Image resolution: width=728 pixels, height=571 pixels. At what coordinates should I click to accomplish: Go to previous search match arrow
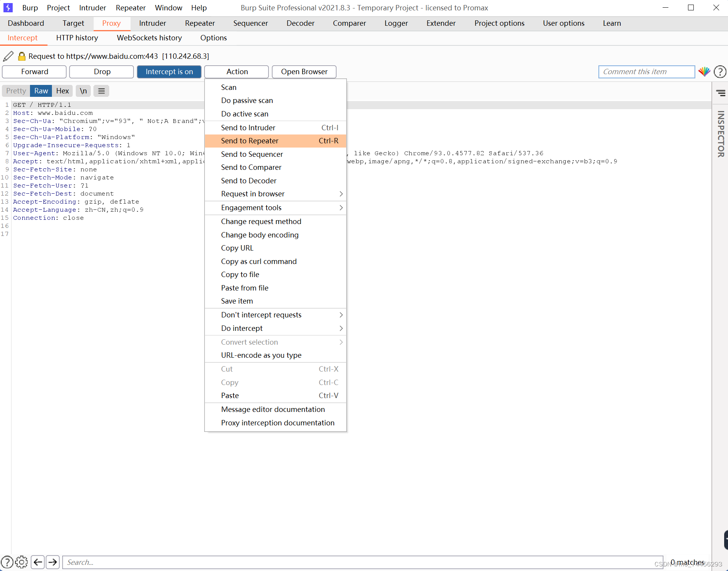coord(38,562)
